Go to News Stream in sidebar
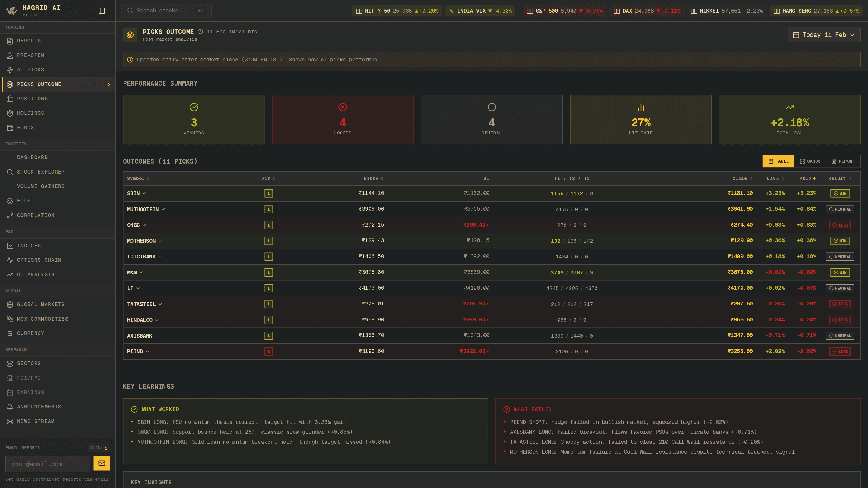Image resolution: width=868 pixels, height=488 pixels. [x=36, y=421]
